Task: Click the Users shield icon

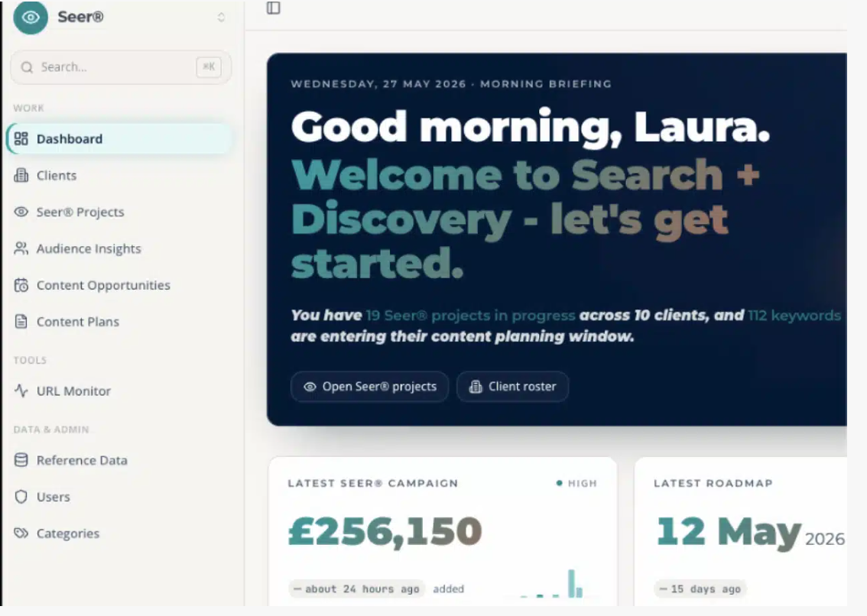Action: [x=21, y=497]
